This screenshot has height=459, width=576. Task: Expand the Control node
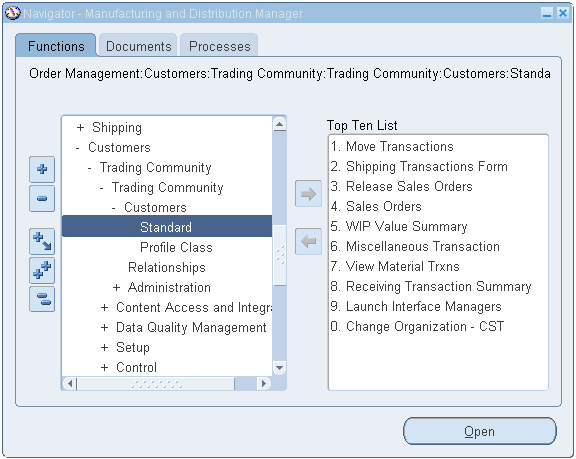point(104,368)
